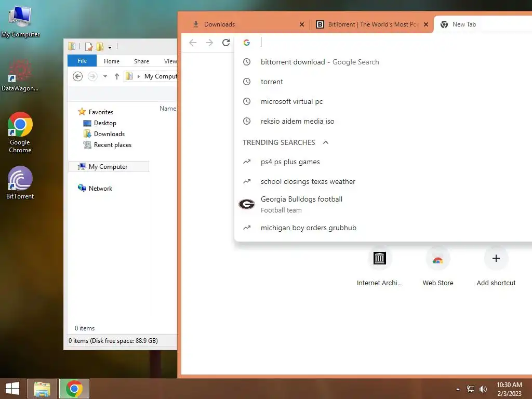Open the Web Store shortcut
532x399 pixels.
[437, 267]
